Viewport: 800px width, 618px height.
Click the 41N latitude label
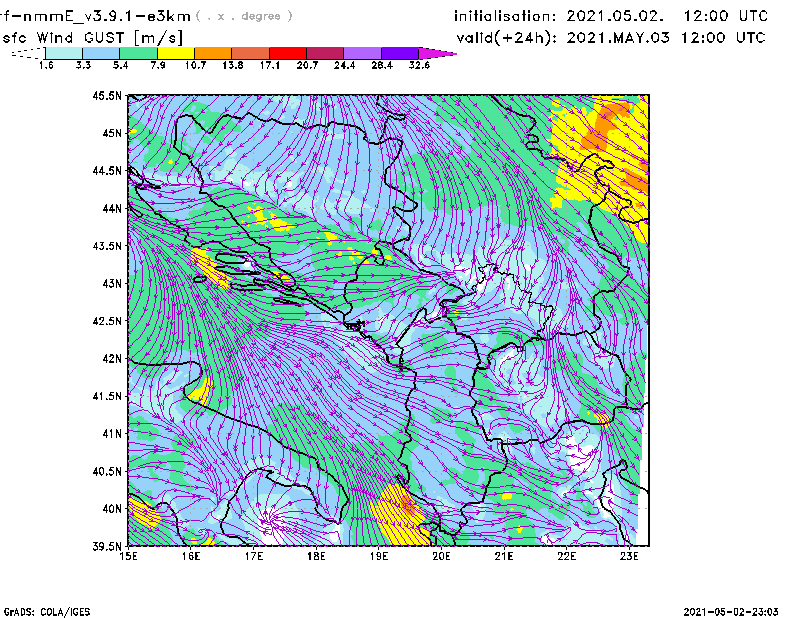tap(112, 434)
